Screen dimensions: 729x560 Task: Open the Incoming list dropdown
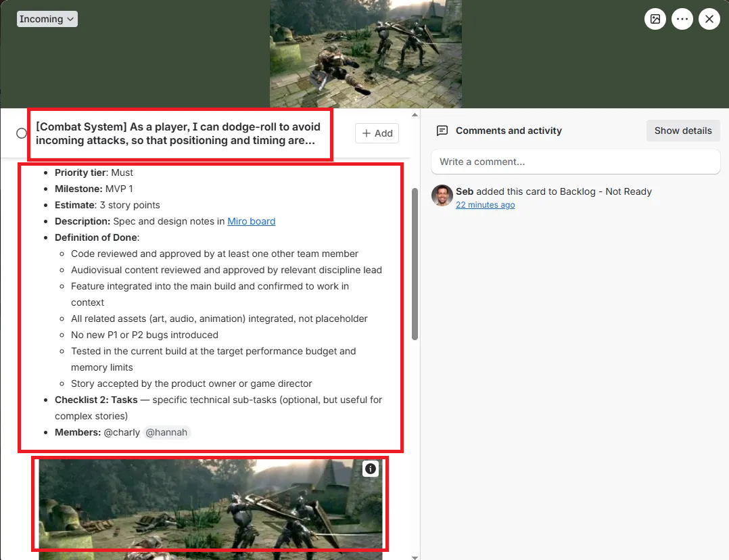[47, 19]
